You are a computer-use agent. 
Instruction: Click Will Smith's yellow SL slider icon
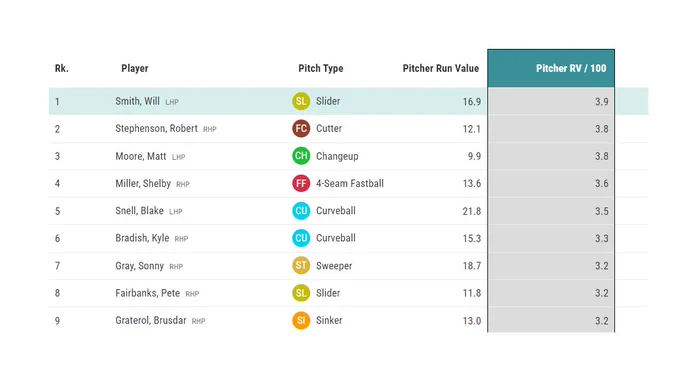[301, 101]
